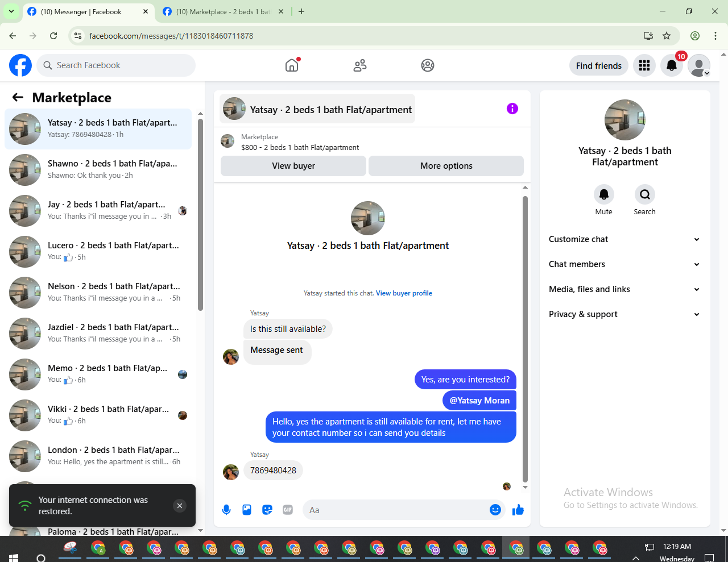Screen dimensions: 728x562
Task: Show hidden tray icons chevron
Action: point(636,558)
